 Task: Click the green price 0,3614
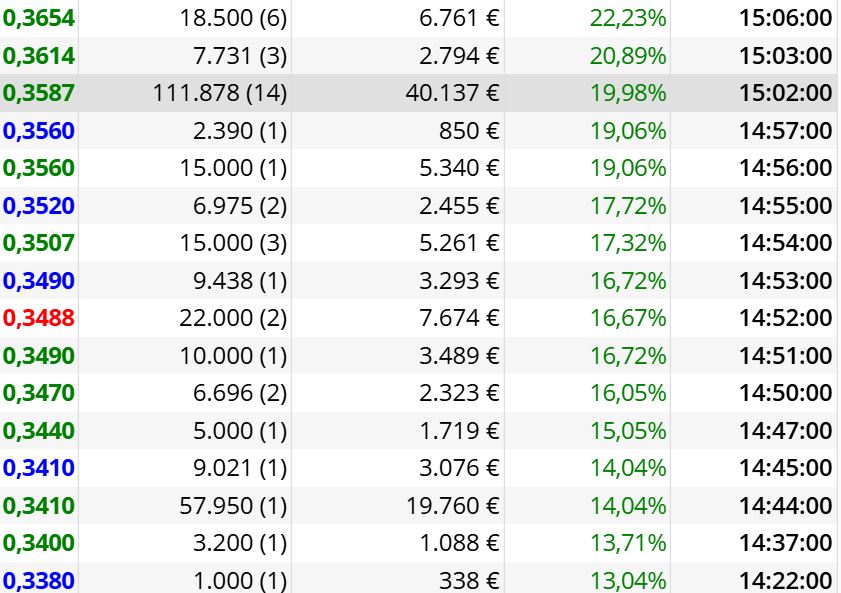[x=39, y=56]
